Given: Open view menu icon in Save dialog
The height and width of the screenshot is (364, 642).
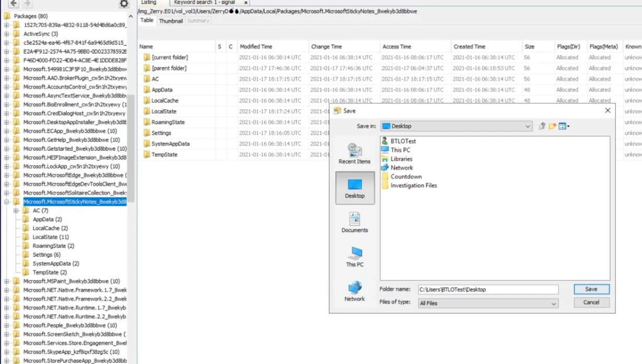Looking at the screenshot, I should tap(564, 126).
